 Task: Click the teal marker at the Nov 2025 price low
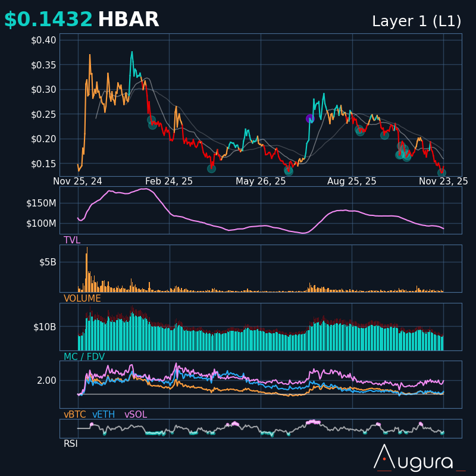pos(441,173)
